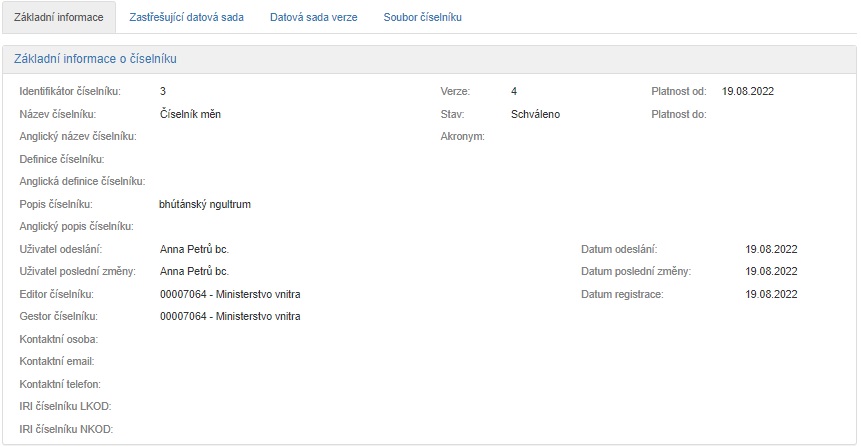Screen dimensions: 861x447
Task: Click the Gestor číselníku Ministerstvo vnitra value
Action: [x=230, y=316]
